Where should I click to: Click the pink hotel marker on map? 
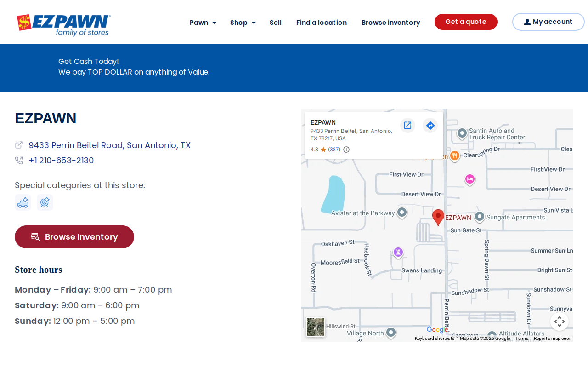[x=469, y=179]
